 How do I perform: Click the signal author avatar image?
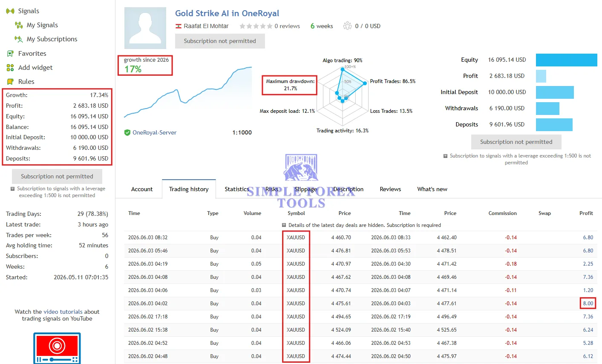(x=145, y=28)
